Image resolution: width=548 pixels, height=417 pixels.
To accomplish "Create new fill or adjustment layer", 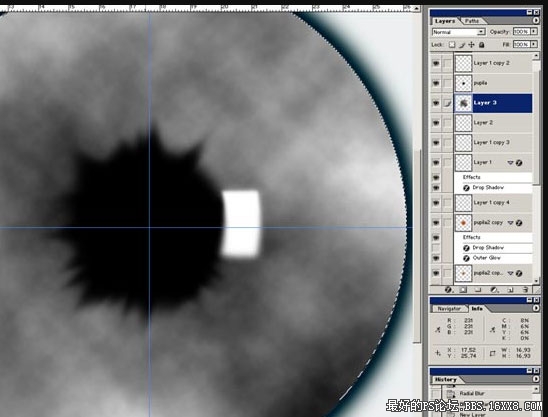I will (494, 290).
